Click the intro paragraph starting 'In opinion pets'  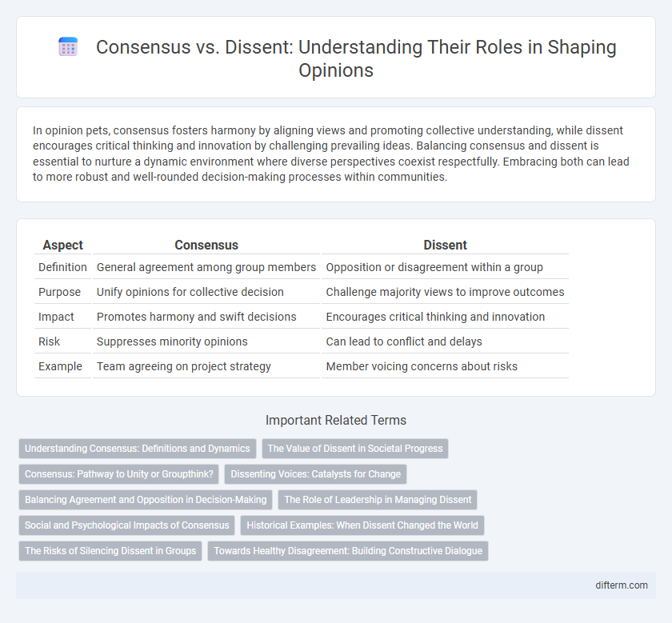(331, 154)
